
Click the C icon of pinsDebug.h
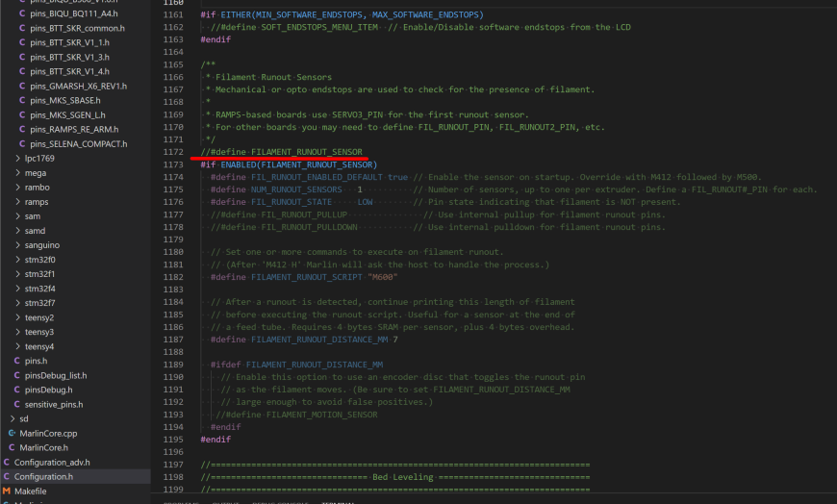coord(16,390)
